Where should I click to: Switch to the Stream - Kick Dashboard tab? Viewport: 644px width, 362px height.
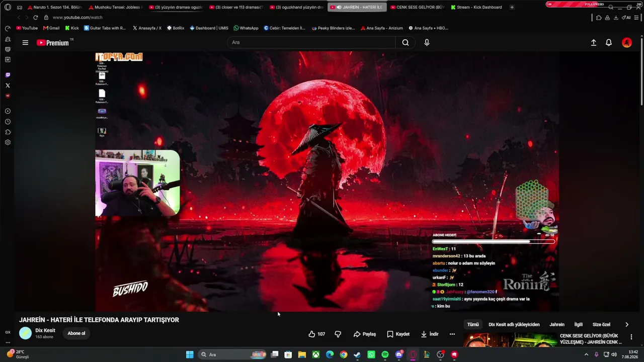[x=476, y=7]
